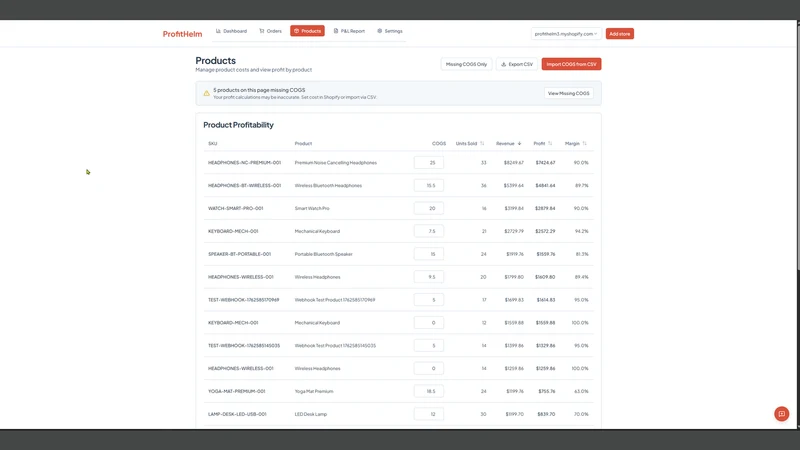Viewport: 800px width, 450px height.
Task: Click product name LED Desk Lamp
Action: [x=311, y=414]
